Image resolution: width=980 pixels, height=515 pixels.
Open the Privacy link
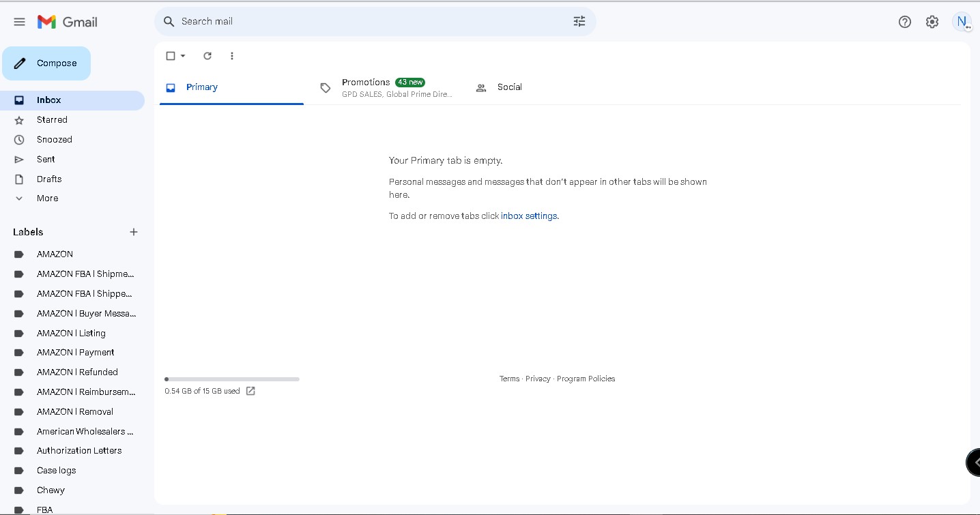pos(538,379)
